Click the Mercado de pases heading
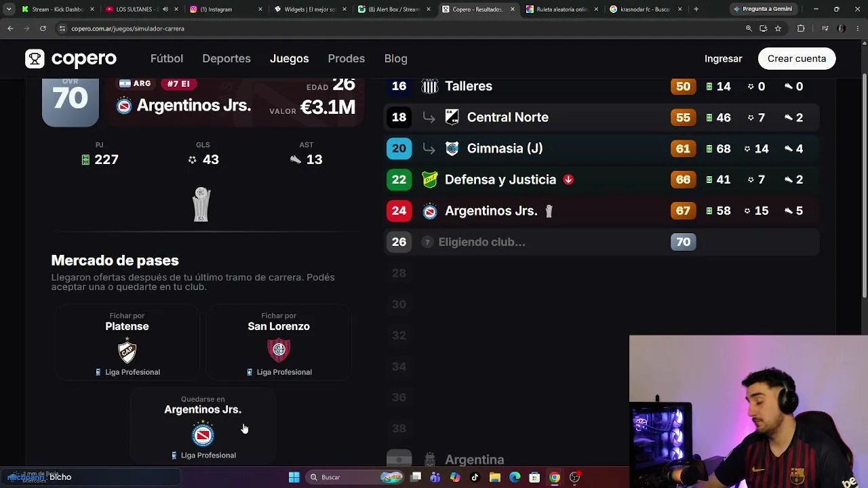 tap(115, 260)
